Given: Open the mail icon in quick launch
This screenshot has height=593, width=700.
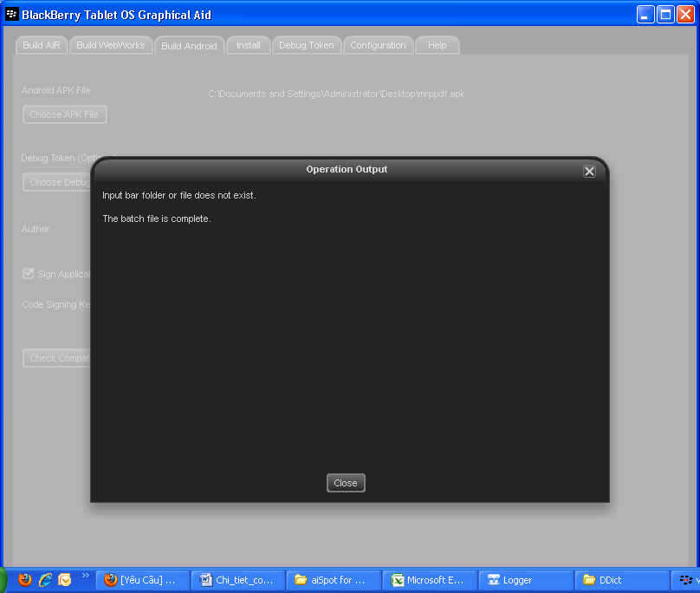Looking at the screenshot, I should (x=65, y=580).
